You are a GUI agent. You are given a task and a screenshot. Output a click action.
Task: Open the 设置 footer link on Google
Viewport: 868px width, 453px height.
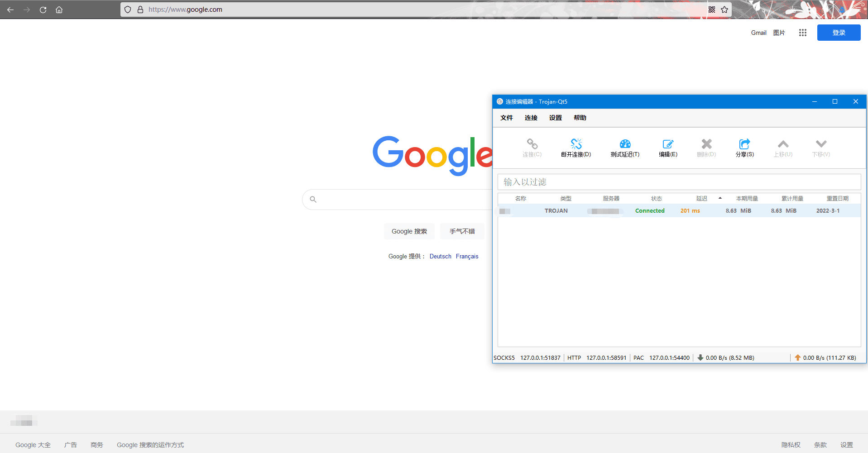point(847,445)
